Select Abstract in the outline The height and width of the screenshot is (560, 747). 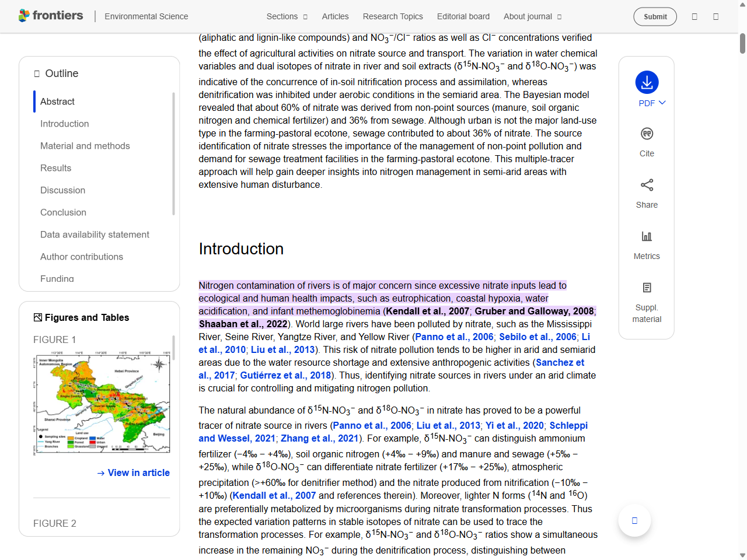click(x=57, y=101)
